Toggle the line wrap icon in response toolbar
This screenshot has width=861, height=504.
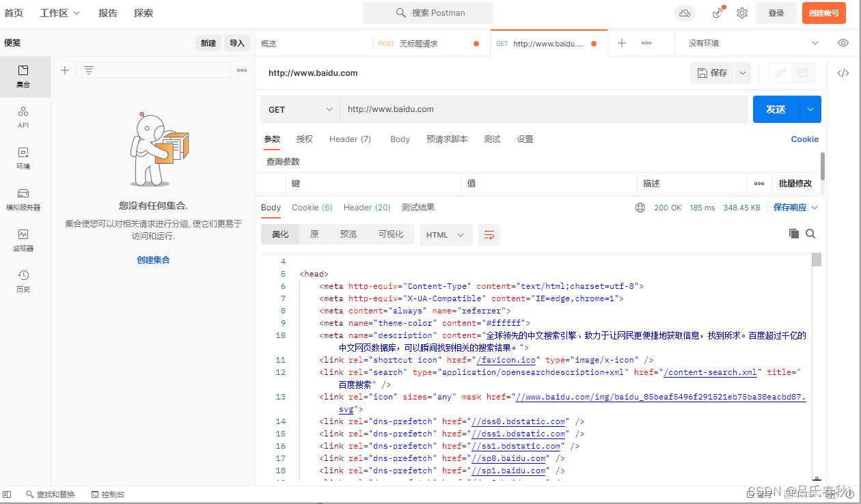[x=489, y=235]
